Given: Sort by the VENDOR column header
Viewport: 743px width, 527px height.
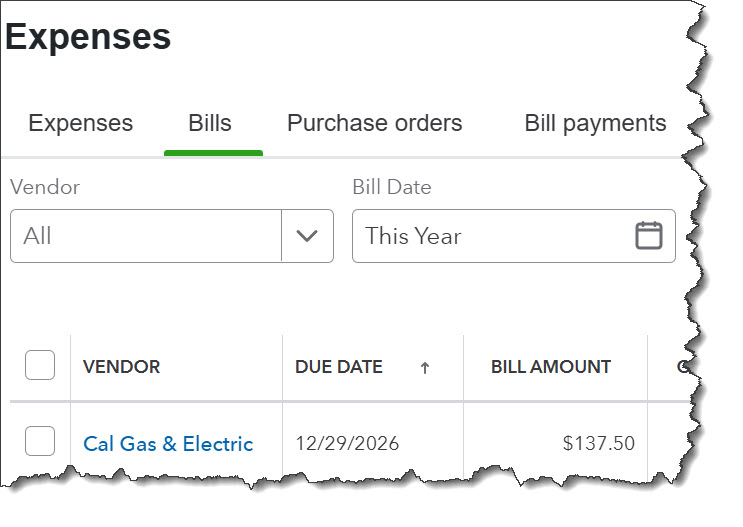Looking at the screenshot, I should 121,367.
